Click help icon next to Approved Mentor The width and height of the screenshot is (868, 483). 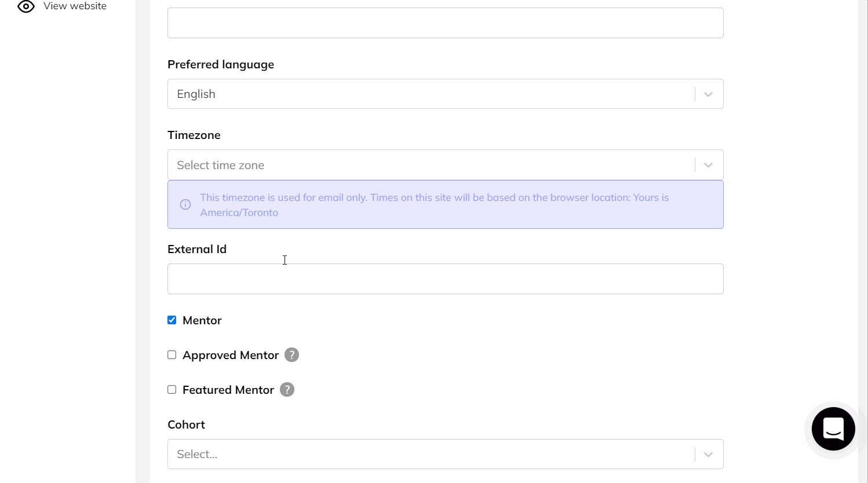point(292,355)
